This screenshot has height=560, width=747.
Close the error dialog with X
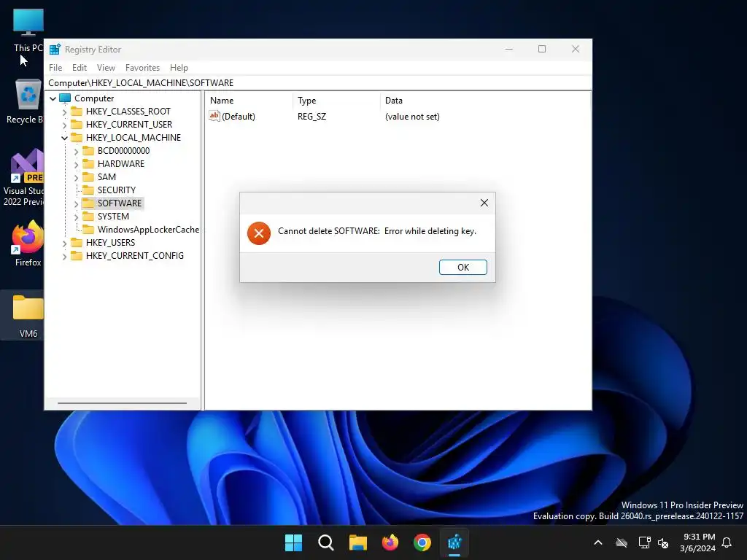(484, 203)
